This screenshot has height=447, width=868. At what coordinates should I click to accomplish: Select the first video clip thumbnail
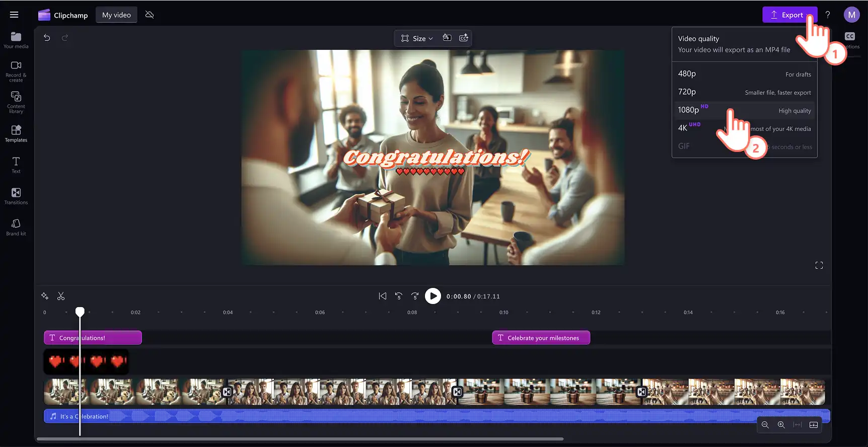pyautogui.click(x=135, y=392)
